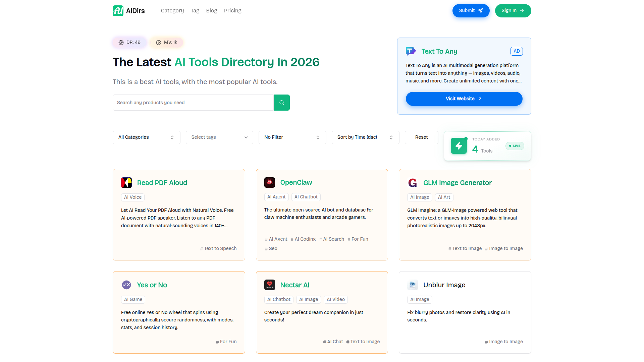Change the Sort by Time (dsc) dropdown
644x362 pixels.
tap(365, 137)
